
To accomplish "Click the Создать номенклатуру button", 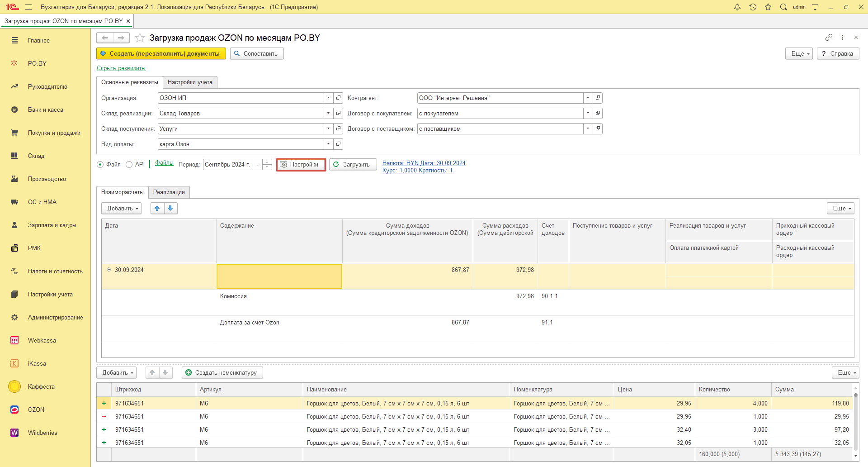I will (x=222, y=372).
